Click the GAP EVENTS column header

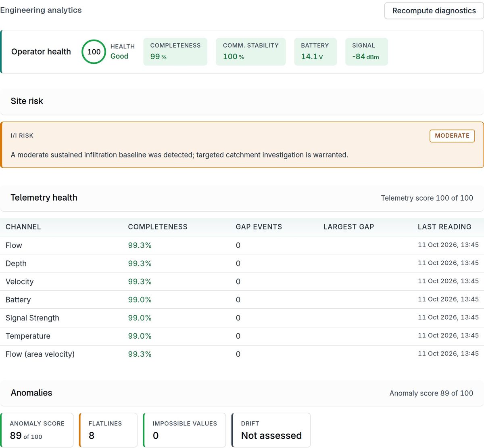pos(259,227)
